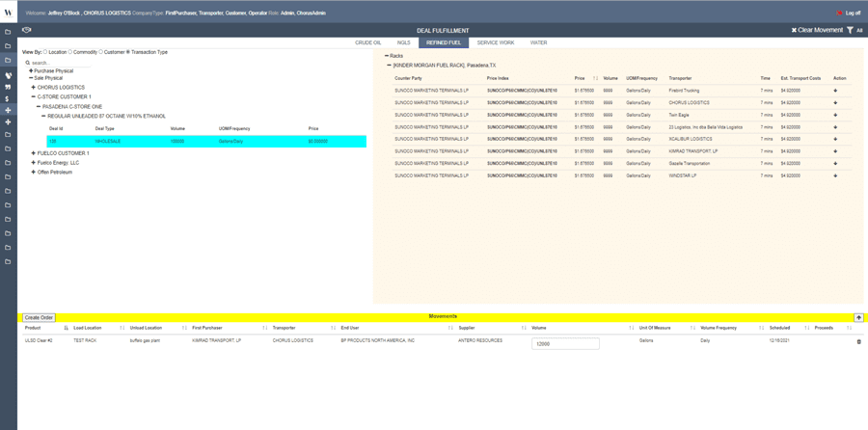The image size is (868, 430).
Task: Click the search magnifier icon
Action: click(28, 63)
